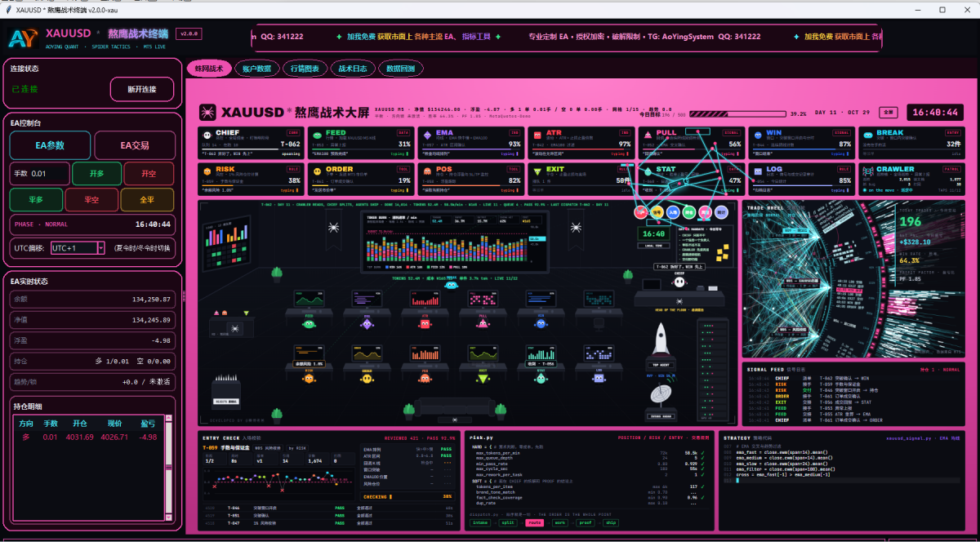Click the LOG agent card icon
980x542 pixels.
(x=756, y=172)
